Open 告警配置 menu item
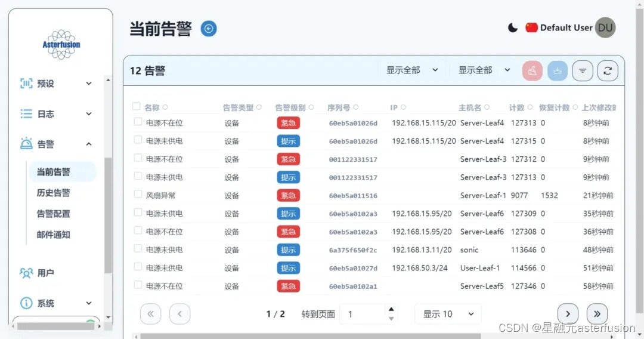This screenshot has height=339, width=644. (x=54, y=214)
